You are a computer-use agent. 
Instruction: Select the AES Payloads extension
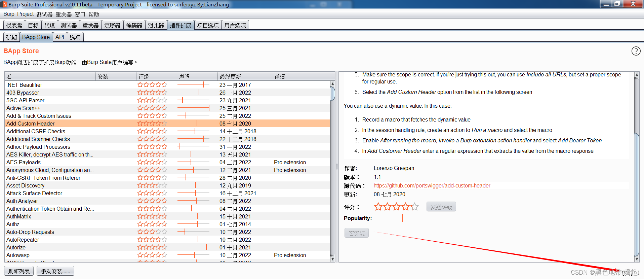(x=167, y=162)
